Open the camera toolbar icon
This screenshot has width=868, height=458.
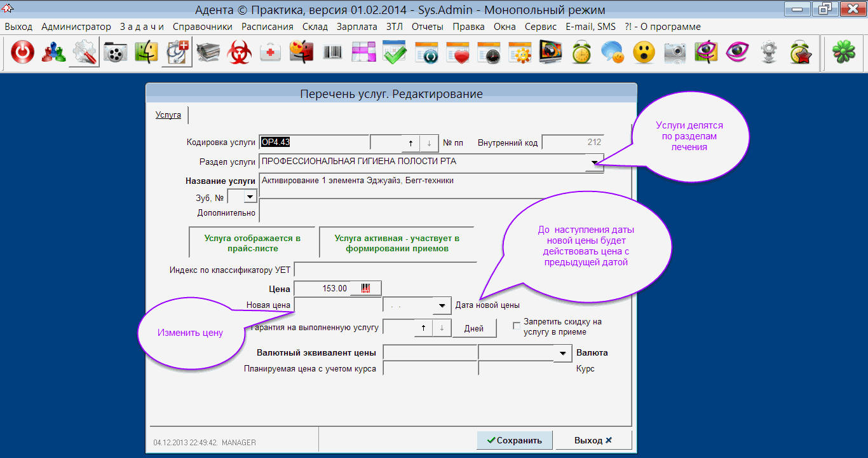pos(675,53)
